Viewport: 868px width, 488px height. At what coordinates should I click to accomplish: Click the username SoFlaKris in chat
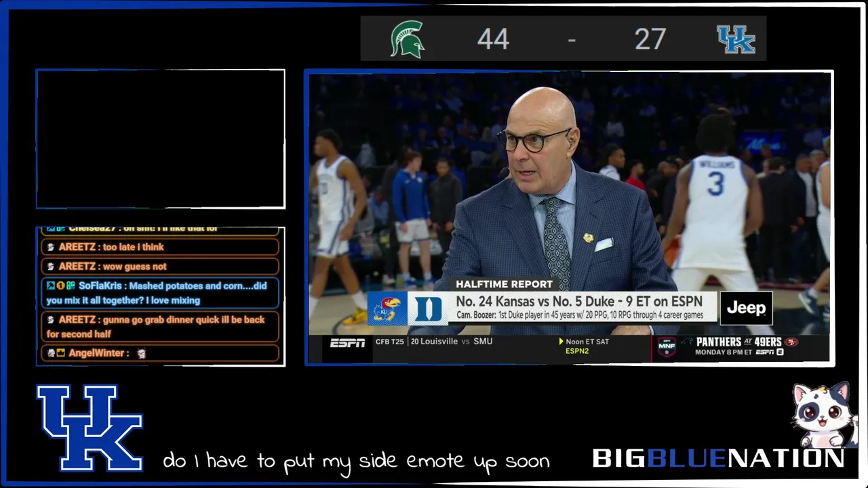pos(100,286)
